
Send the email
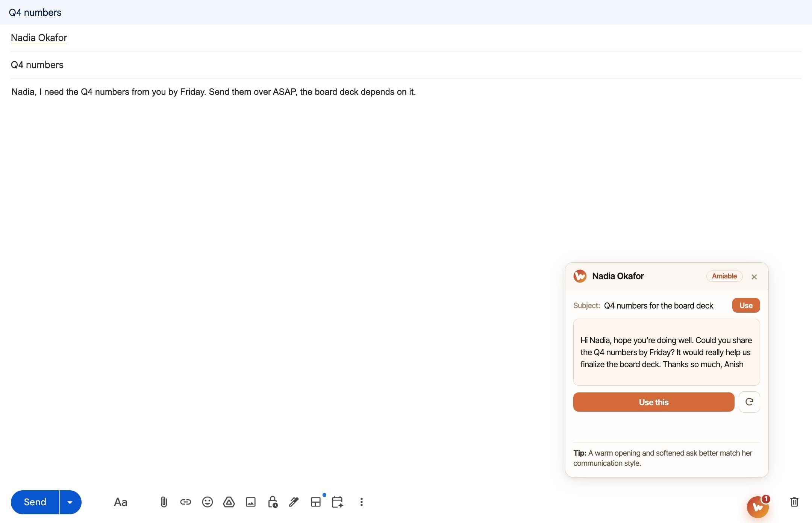pos(35,502)
